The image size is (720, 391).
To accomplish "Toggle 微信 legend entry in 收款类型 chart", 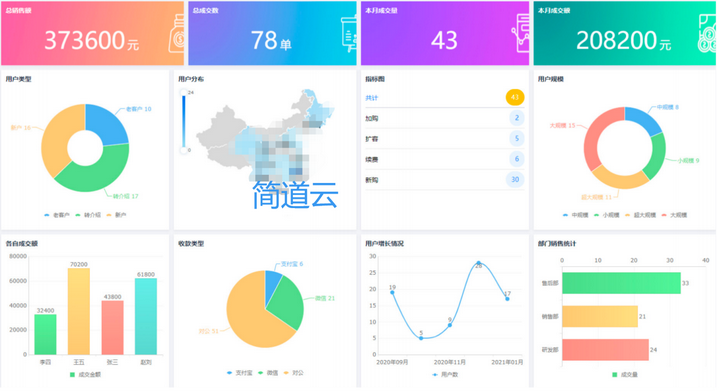I will [x=268, y=373].
